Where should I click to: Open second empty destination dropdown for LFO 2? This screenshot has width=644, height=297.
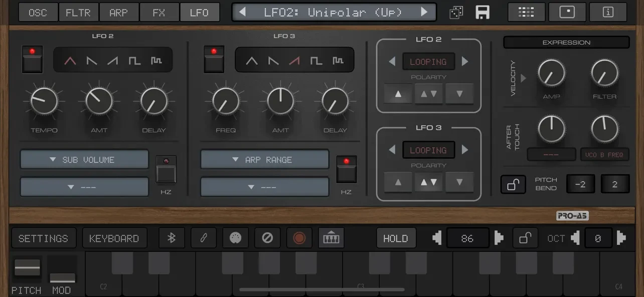[84, 187]
